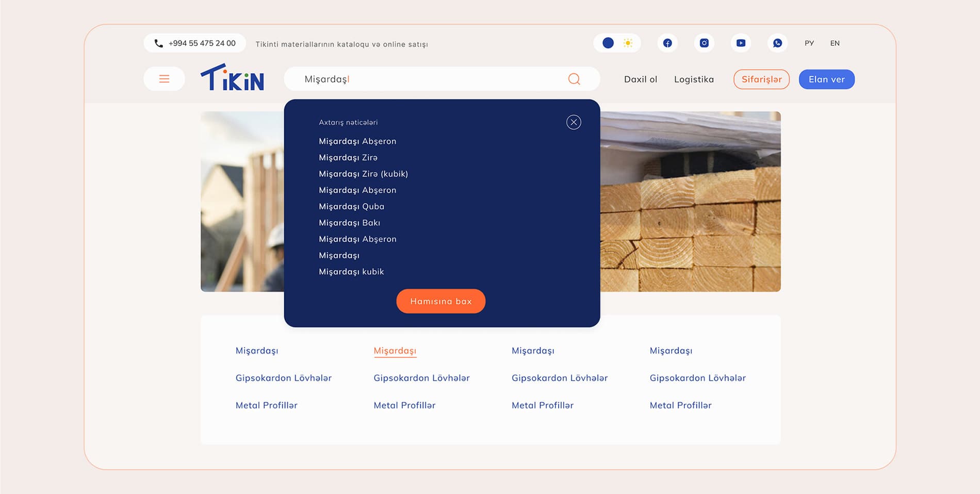Switch language to PY
The width and height of the screenshot is (980, 494).
pos(809,43)
